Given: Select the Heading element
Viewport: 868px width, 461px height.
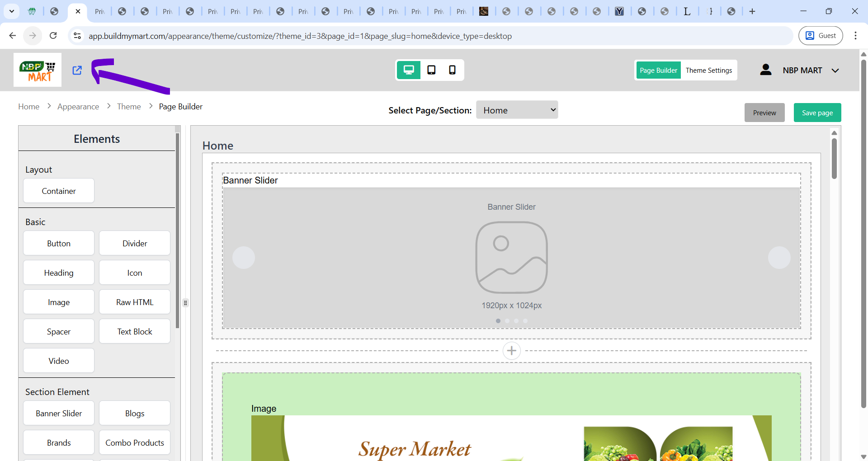Looking at the screenshot, I should [59, 273].
